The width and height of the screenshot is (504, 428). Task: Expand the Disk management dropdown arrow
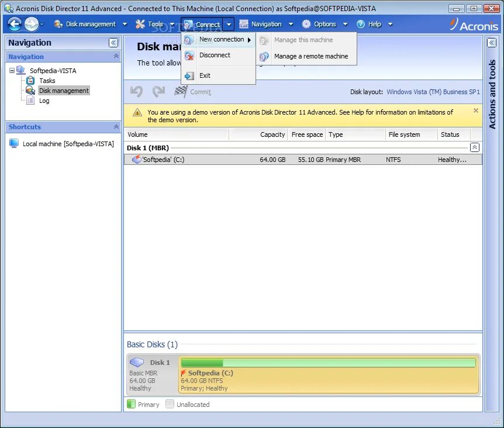tap(125, 24)
